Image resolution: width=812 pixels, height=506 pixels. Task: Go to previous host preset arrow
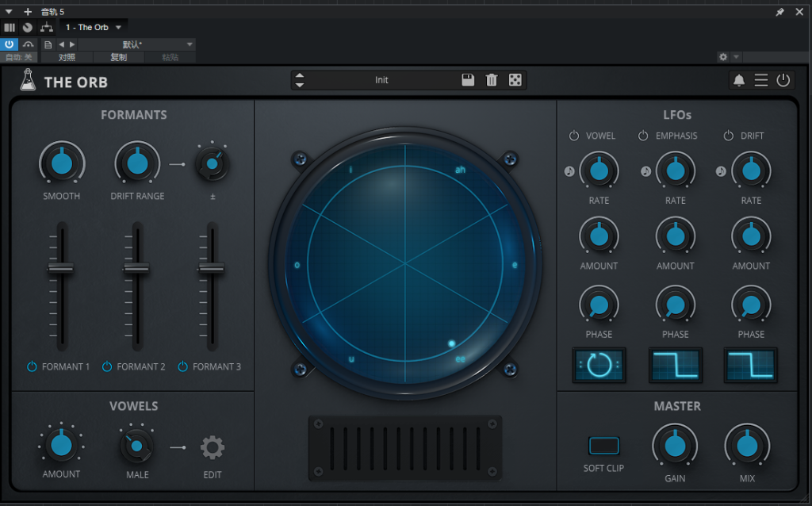(62, 44)
